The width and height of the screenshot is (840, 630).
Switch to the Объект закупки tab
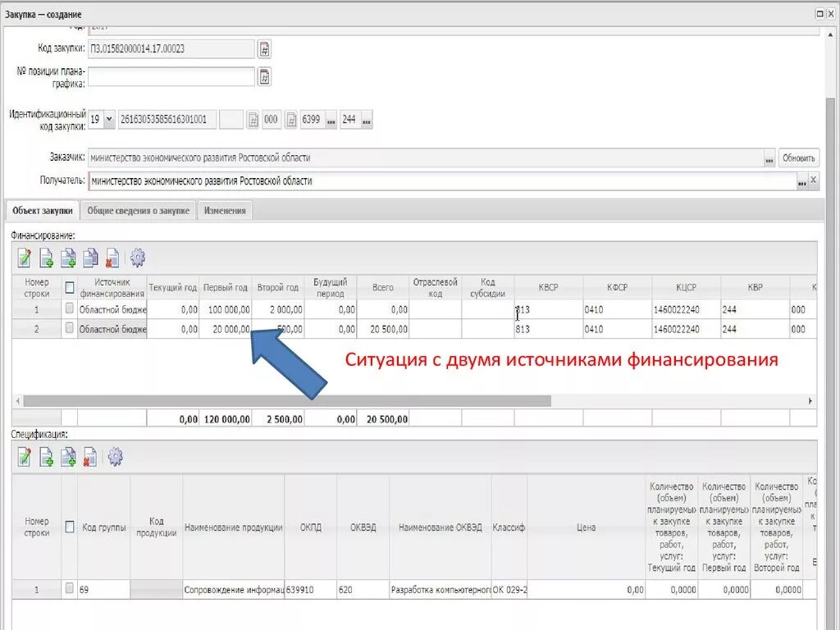pyautogui.click(x=43, y=211)
